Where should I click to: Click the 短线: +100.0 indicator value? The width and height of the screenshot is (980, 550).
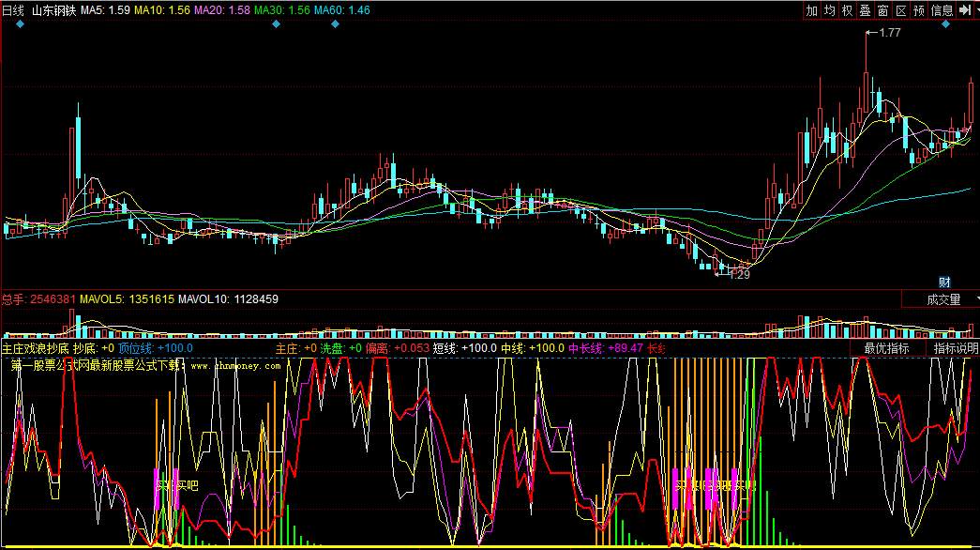tap(465, 348)
